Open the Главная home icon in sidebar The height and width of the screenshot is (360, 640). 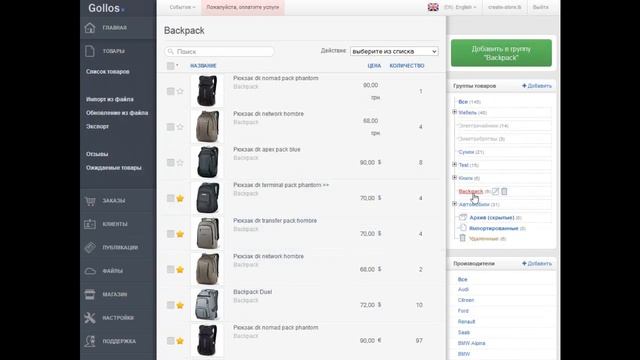click(90, 28)
